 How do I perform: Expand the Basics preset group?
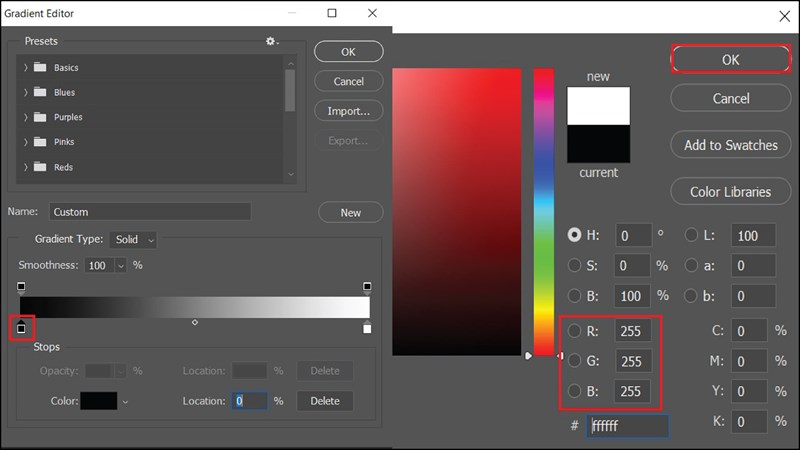[x=26, y=67]
